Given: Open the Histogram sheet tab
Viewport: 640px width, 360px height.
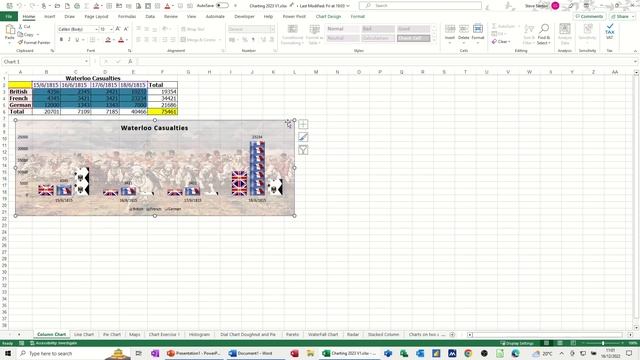Looking at the screenshot, I should click(x=199, y=334).
